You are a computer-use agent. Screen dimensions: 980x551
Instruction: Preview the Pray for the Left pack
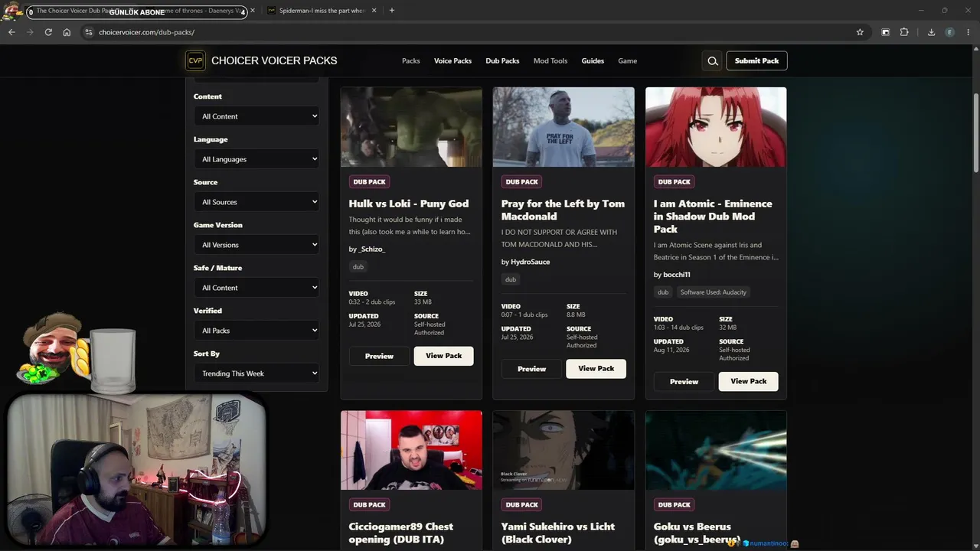[531, 369]
